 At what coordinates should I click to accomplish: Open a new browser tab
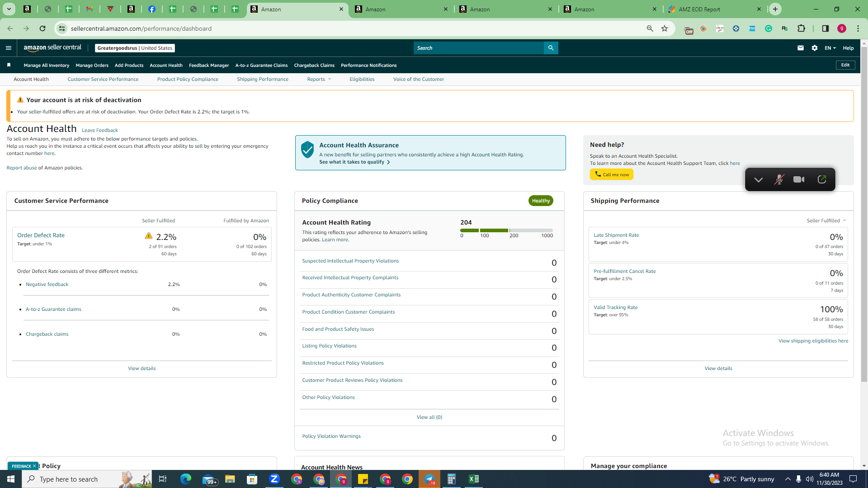775,9
